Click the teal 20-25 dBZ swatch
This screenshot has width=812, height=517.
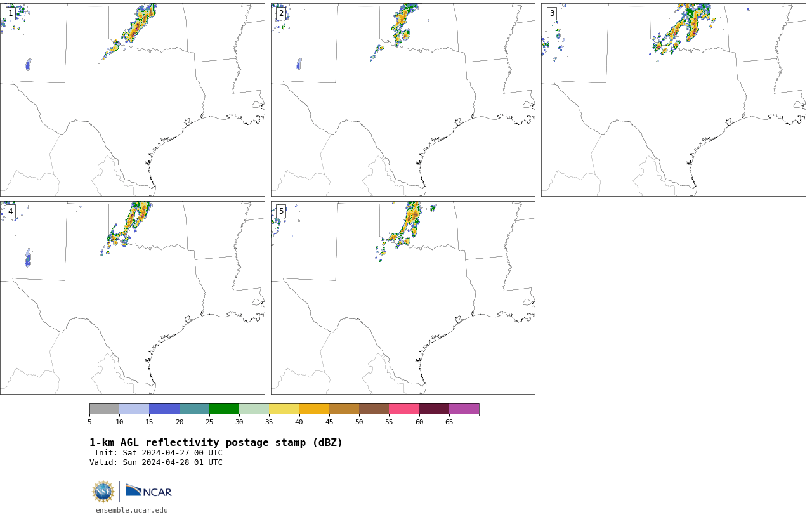[x=194, y=409]
